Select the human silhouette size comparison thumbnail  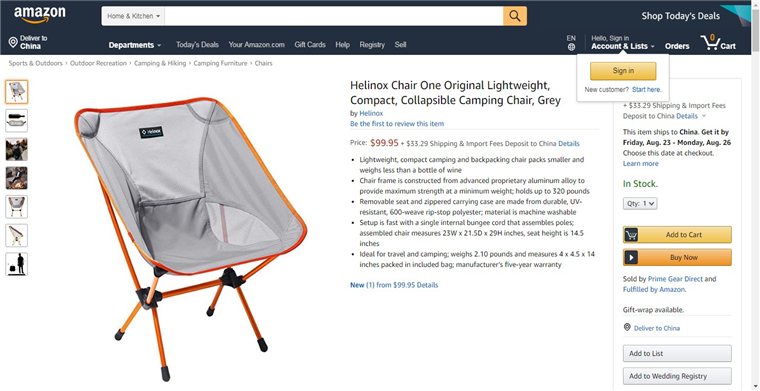(16, 264)
